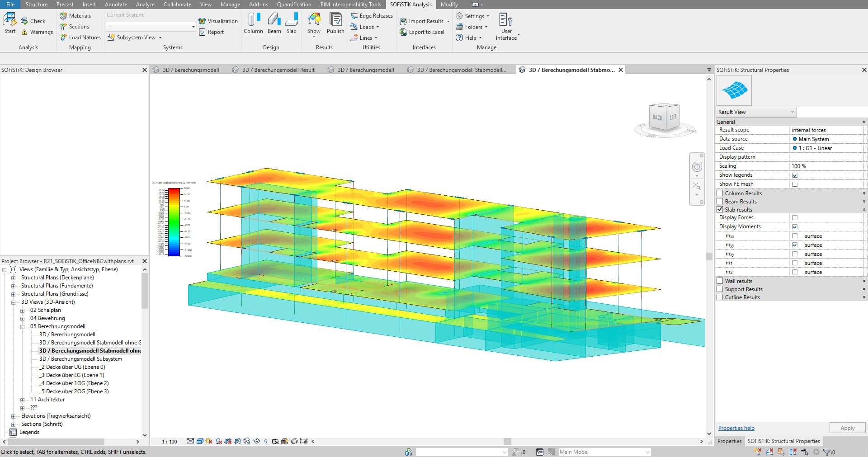Viewport: 868px width, 457px height.
Task: Close the Project Browser panel
Action: click(145, 261)
